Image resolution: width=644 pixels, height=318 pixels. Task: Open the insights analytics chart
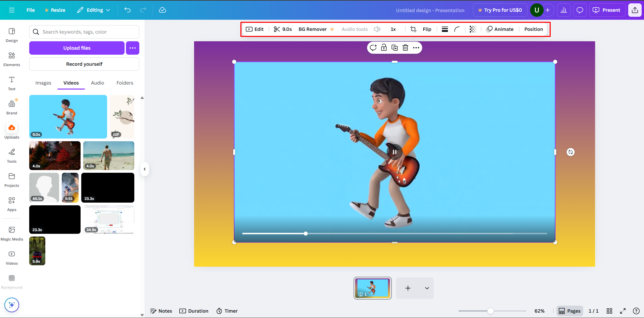tap(564, 10)
